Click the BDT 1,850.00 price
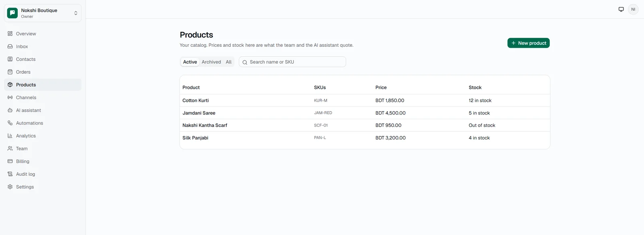The image size is (644, 235). tap(390, 100)
